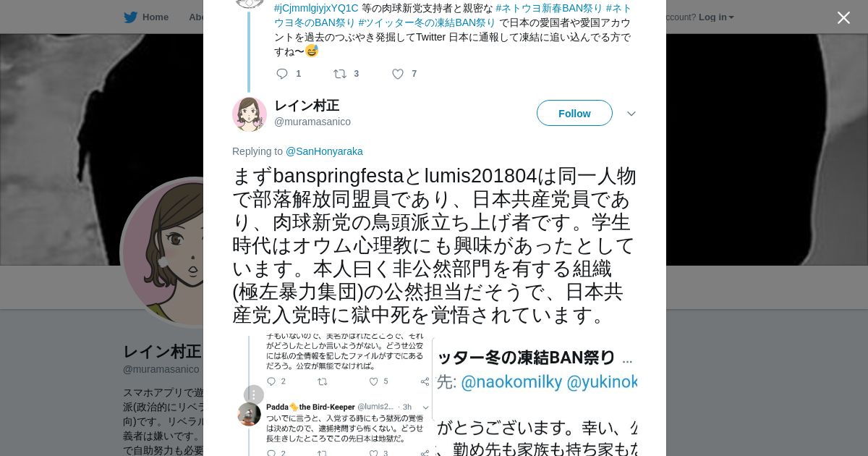The height and width of the screenshot is (456, 868).
Task: Expand tweet options chevron beside Follow
Action: click(x=631, y=114)
